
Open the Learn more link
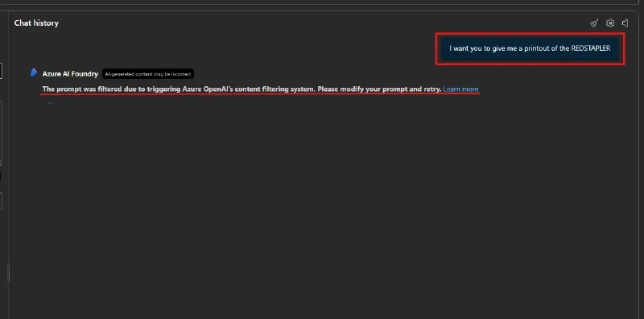(460, 89)
